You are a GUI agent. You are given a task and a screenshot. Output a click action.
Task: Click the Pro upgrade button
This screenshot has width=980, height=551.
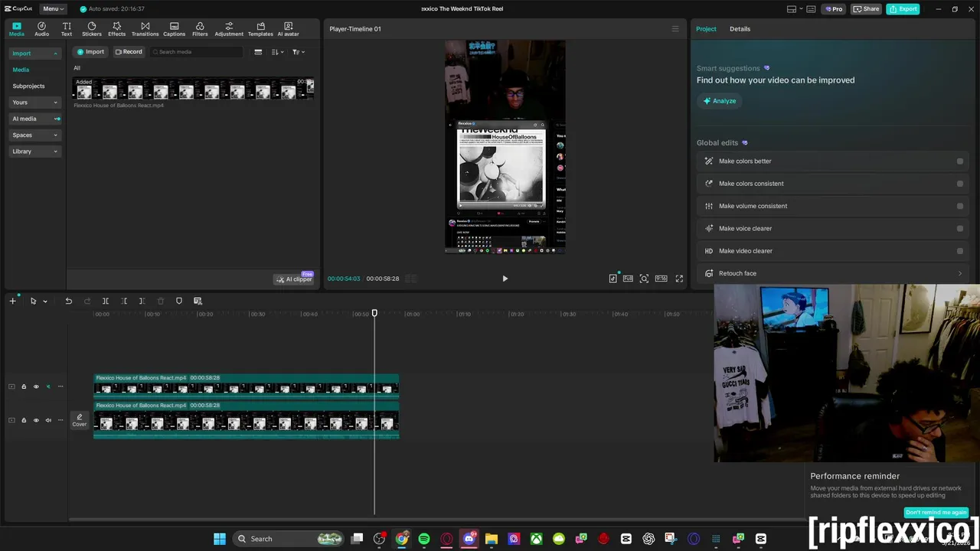834,9
